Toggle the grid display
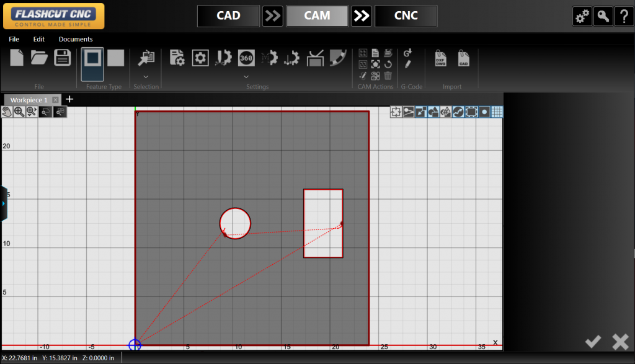The height and width of the screenshot is (364, 635). click(497, 112)
